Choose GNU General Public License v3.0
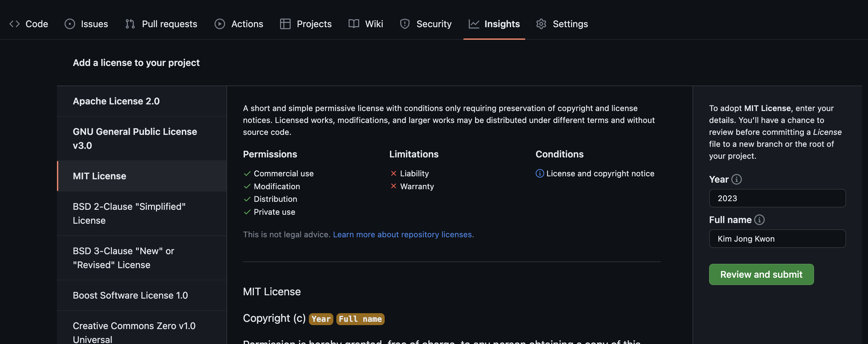 click(x=135, y=138)
